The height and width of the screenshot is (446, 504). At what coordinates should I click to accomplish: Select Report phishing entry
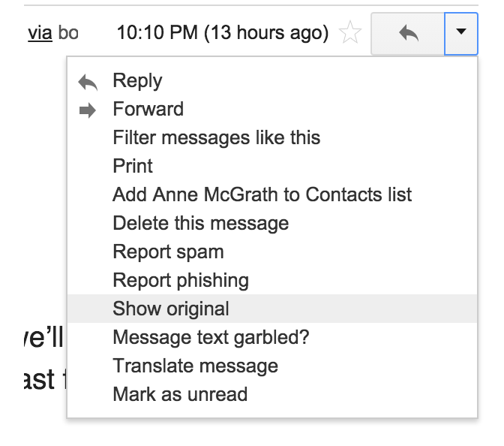pyautogui.click(x=272, y=280)
